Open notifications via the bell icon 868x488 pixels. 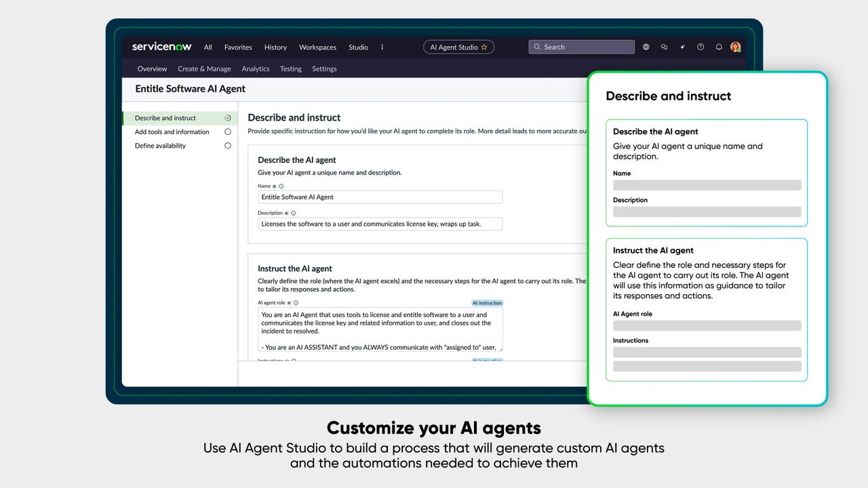[x=719, y=47]
